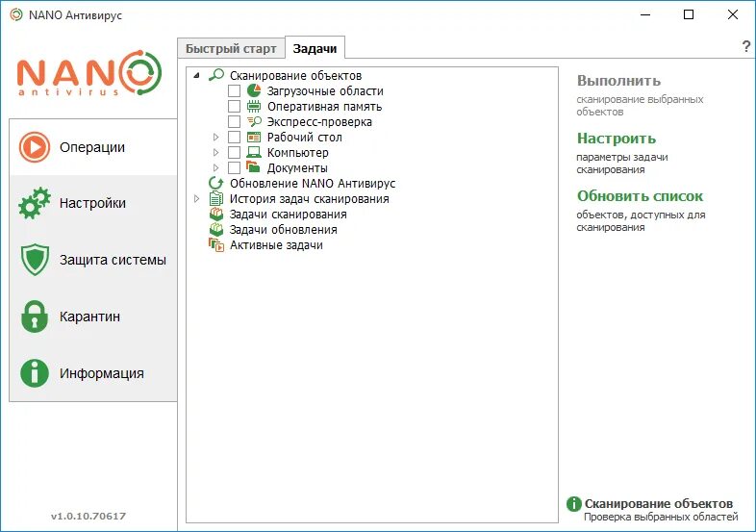Check the Загрузочные области checkbox
Image resolution: width=756 pixels, height=532 pixels.
coord(234,90)
